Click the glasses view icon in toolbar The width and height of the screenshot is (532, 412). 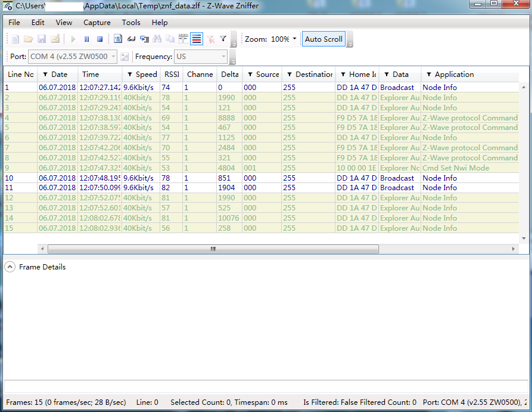click(131, 39)
